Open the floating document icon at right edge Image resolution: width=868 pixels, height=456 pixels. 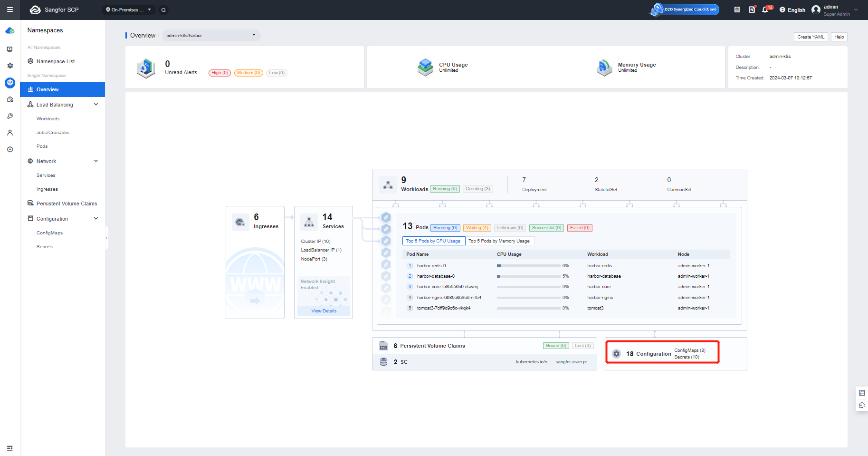(862, 393)
